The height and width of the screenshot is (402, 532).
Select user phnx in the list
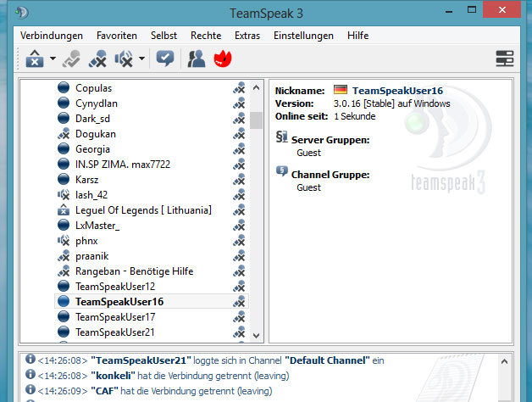[86, 241]
